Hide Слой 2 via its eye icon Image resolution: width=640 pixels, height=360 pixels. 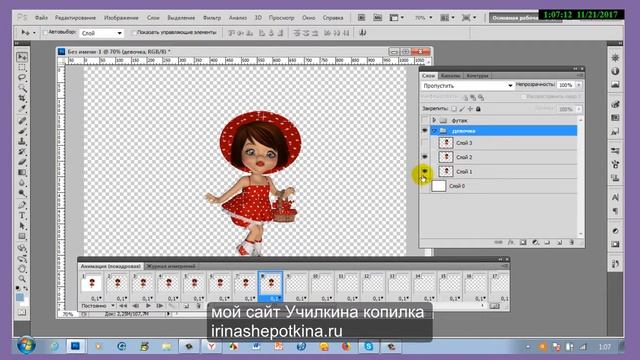click(425, 157)
